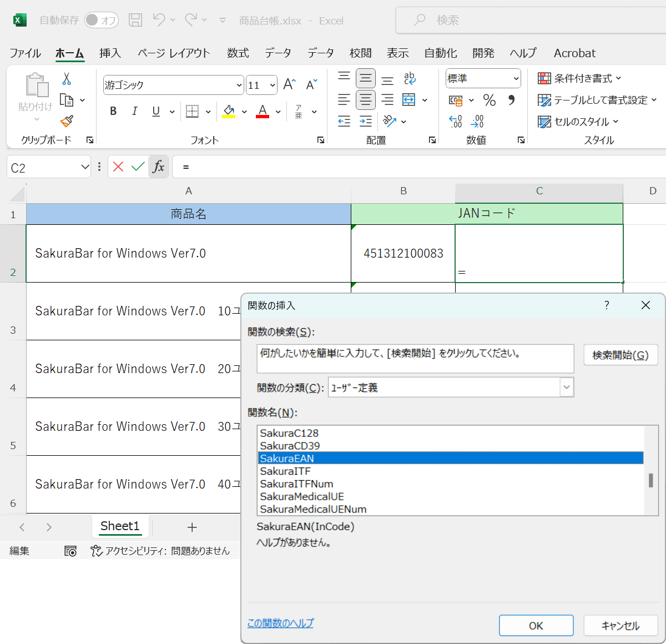Click OK in 関数の挿入 dialog

(x=536, y=626)
